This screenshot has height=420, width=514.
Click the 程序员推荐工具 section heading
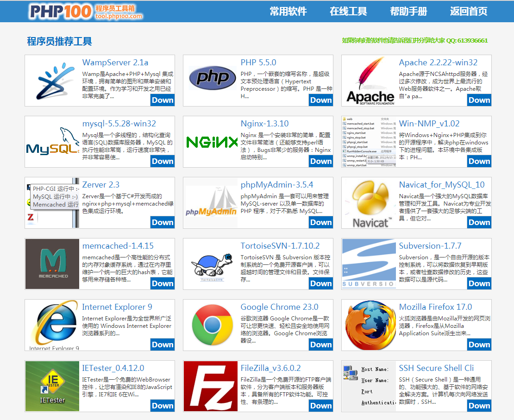point(59,41)
